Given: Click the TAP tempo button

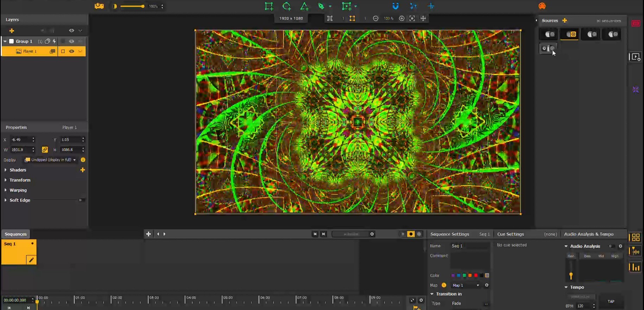Looking at the screenshot, I should pyautogui.click(x=611, y=302).
